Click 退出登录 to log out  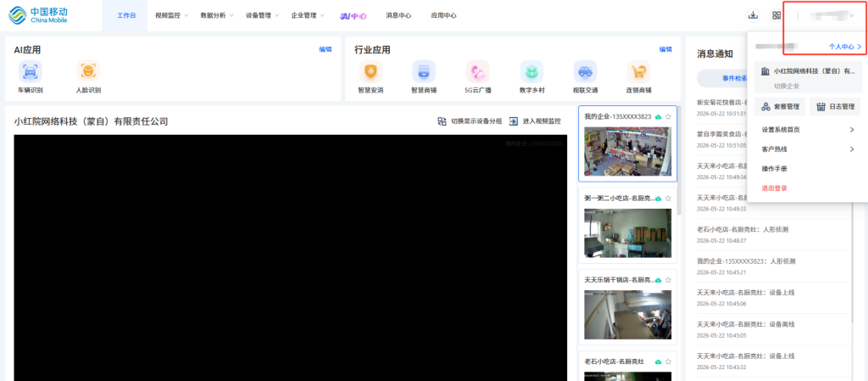coord(775,188)
